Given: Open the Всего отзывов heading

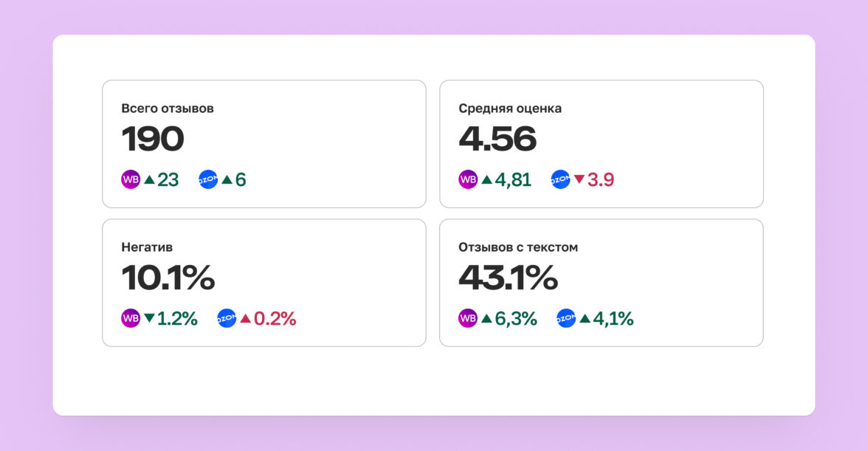Looking at the screenshot, I should tap(168, 109).
